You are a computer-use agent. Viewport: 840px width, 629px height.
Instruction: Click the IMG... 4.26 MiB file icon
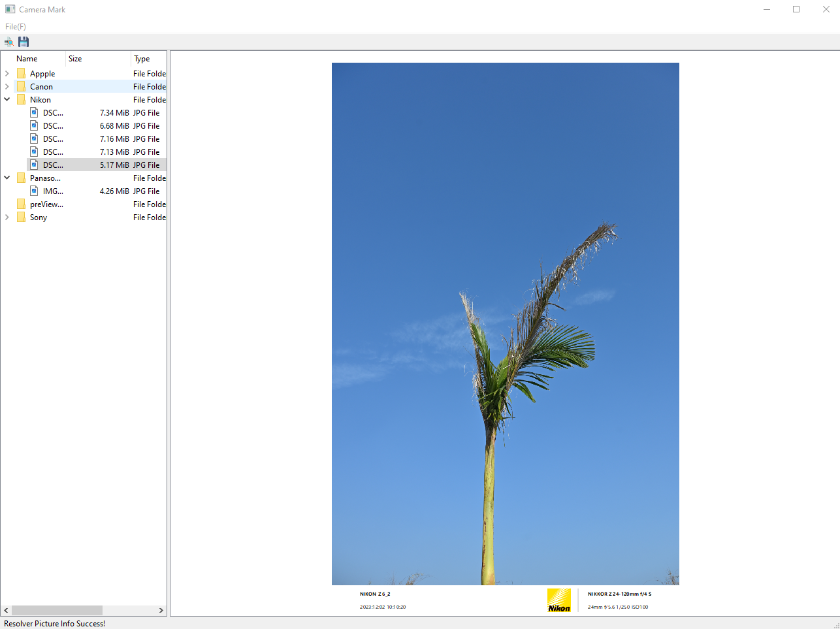[x=34, y=191]
